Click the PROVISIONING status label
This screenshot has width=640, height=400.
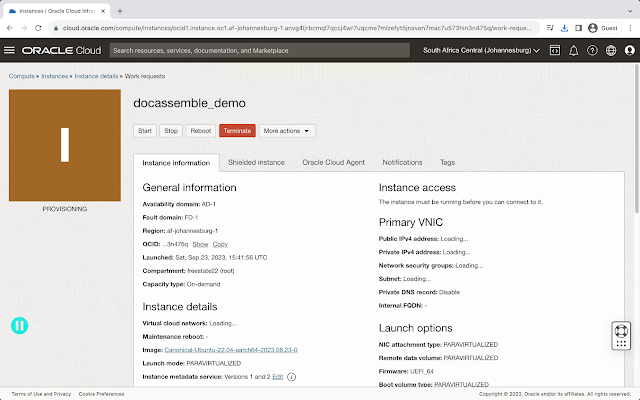(65, 209)
